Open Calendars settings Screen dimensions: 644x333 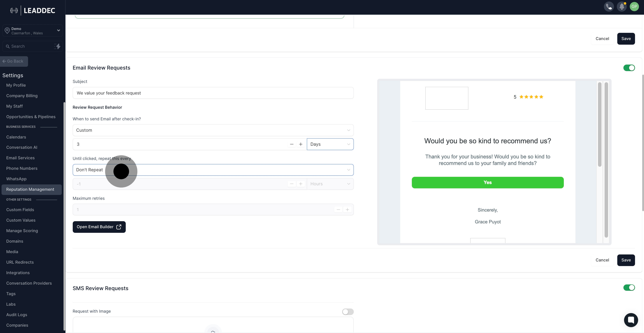[x=16, y=137]
